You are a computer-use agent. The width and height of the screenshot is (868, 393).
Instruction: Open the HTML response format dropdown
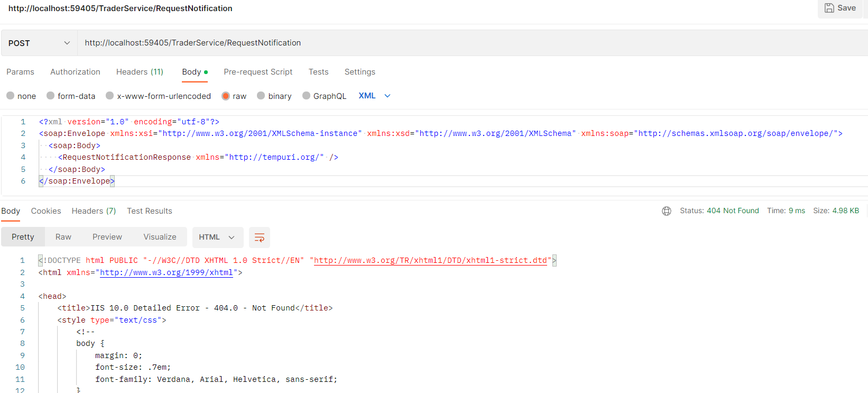click(217, 237)
